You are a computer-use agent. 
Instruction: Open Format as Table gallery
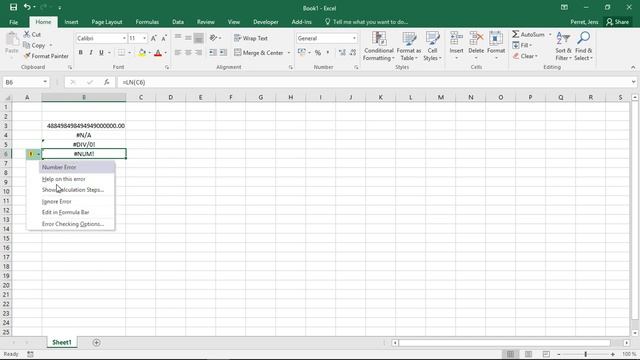click(x=409, y=46)
